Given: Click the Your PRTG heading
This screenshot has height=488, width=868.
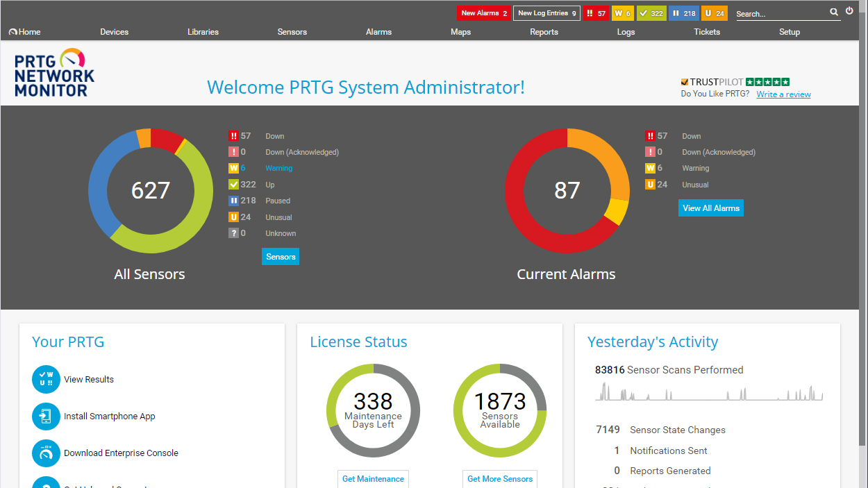Looking at the screenshot, I should tap(68, 342).
